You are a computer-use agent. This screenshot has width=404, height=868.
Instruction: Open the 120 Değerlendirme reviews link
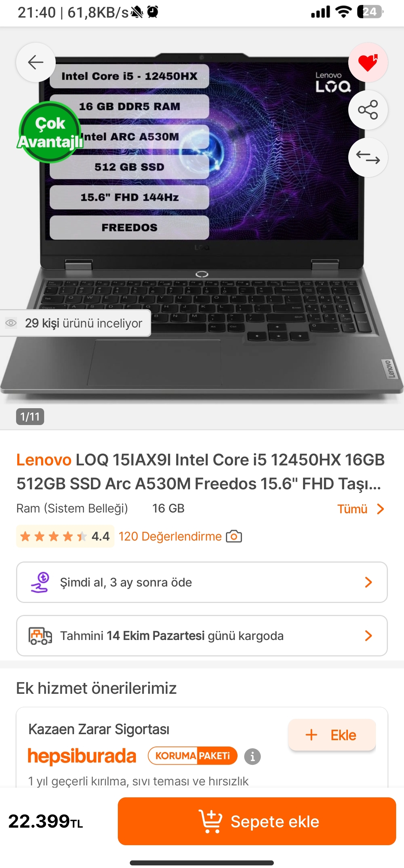[170, 536]
